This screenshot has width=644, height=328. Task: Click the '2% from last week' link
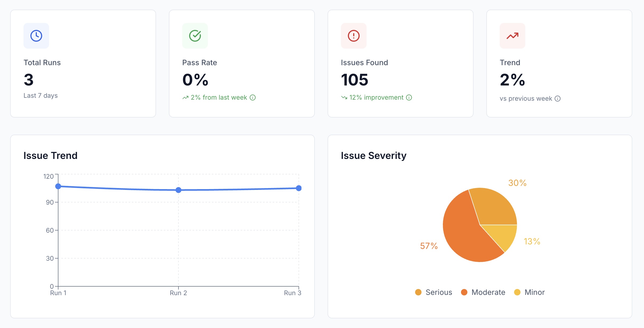(x=219, y=97)
